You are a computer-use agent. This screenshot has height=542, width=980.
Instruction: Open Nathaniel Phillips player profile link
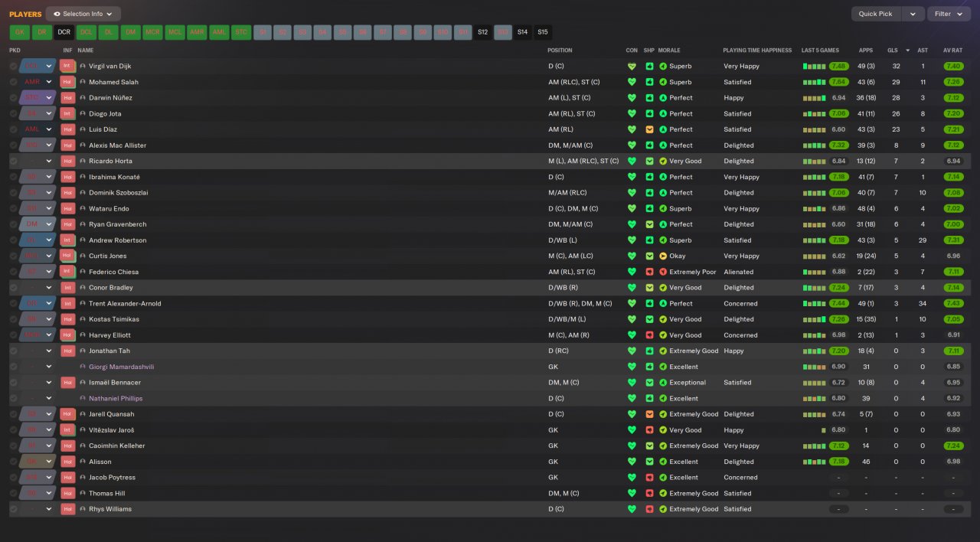[116, 398]
